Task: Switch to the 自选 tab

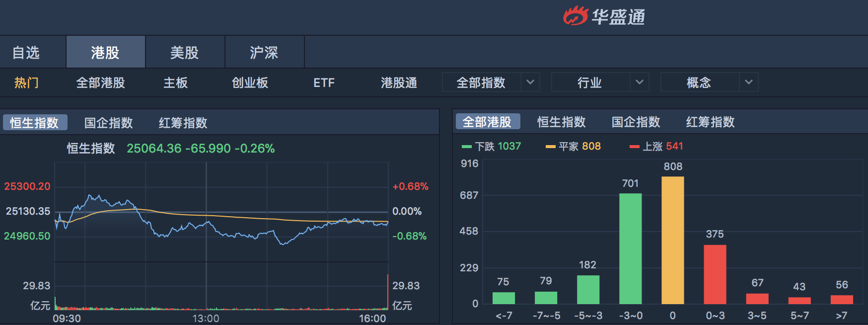Action: [26, 52]
